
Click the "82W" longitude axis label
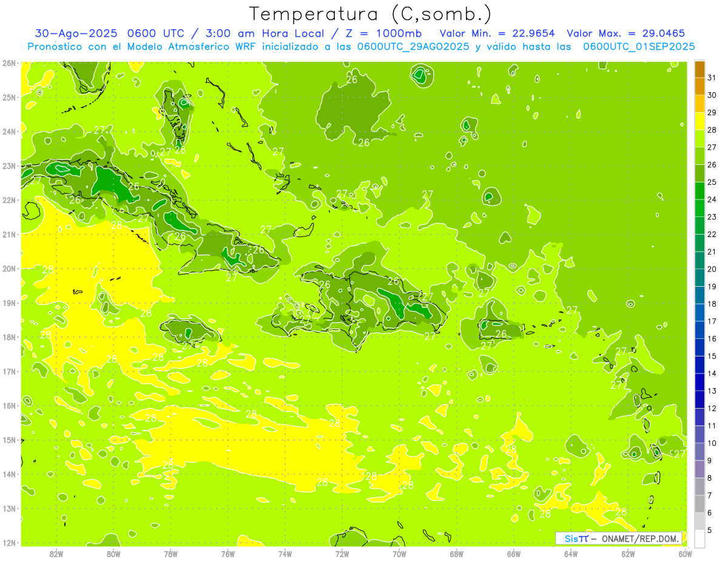(x=56, y=554)
